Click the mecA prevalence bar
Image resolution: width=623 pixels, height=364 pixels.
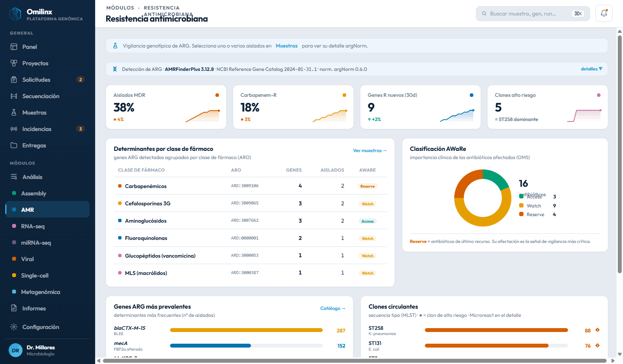pyautogui.click(x=246, y=346)
